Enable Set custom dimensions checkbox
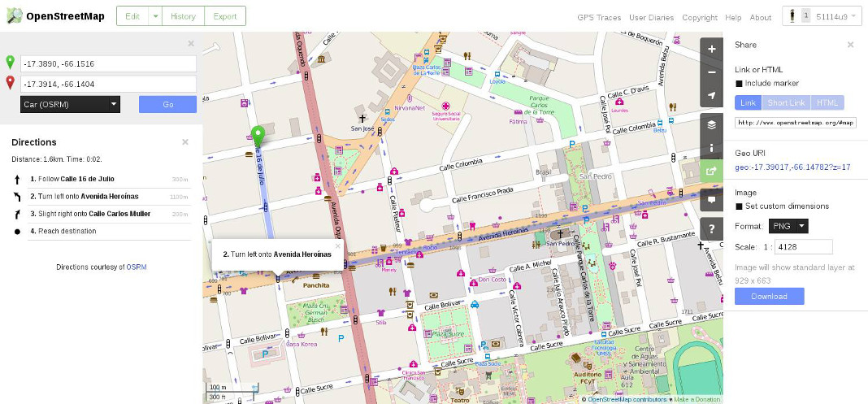Viewport: 868px width, 404px height. 739,206
